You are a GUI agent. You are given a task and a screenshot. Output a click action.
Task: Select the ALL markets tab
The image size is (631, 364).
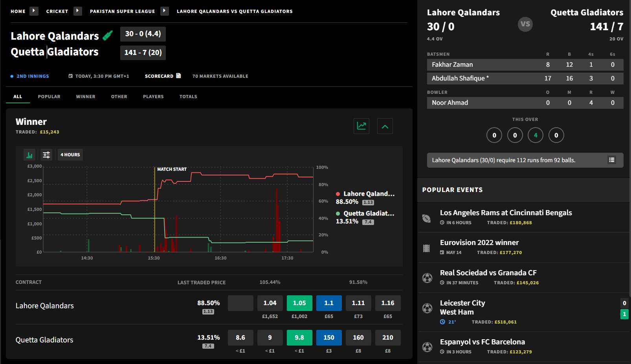pyautogui.click(x=18, y=97)
